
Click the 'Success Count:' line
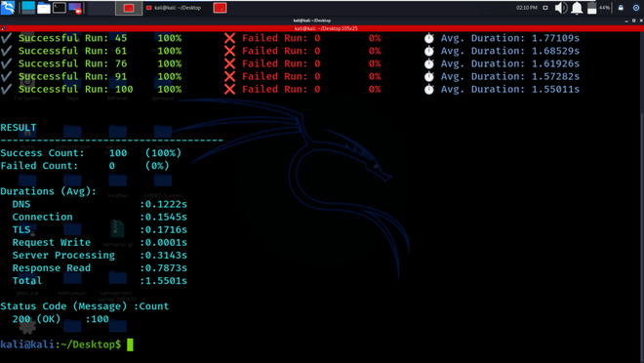tap(91, 153)
